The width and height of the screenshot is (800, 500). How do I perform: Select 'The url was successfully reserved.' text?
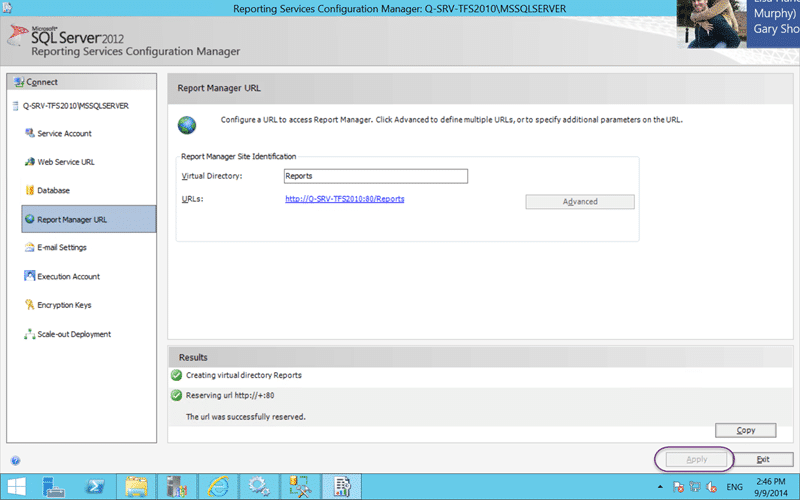tap(246, 417)
